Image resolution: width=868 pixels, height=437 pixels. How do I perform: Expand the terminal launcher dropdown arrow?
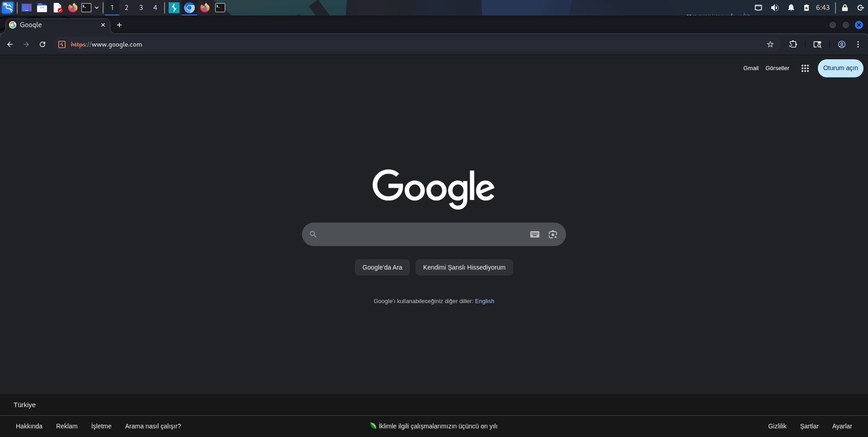click(x=97, y=8)
